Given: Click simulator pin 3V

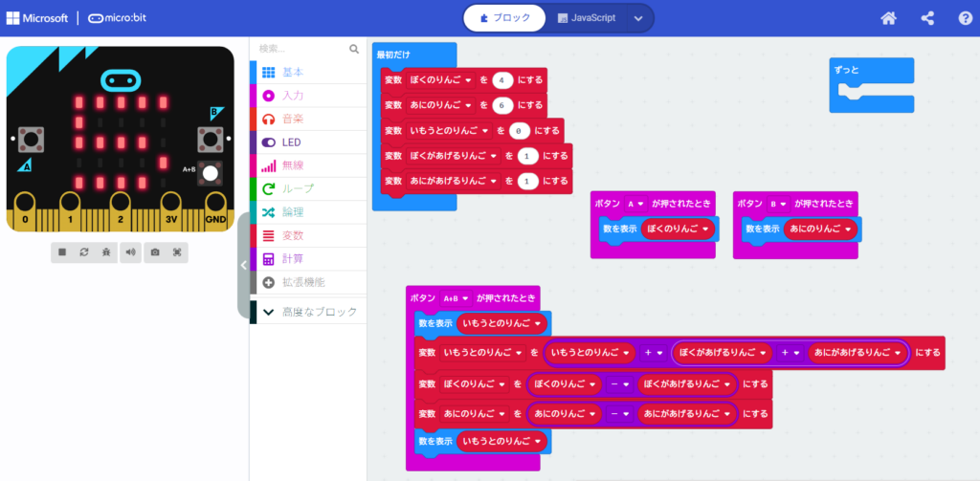Looking at the screenshot, I should (x=170, y=212).
